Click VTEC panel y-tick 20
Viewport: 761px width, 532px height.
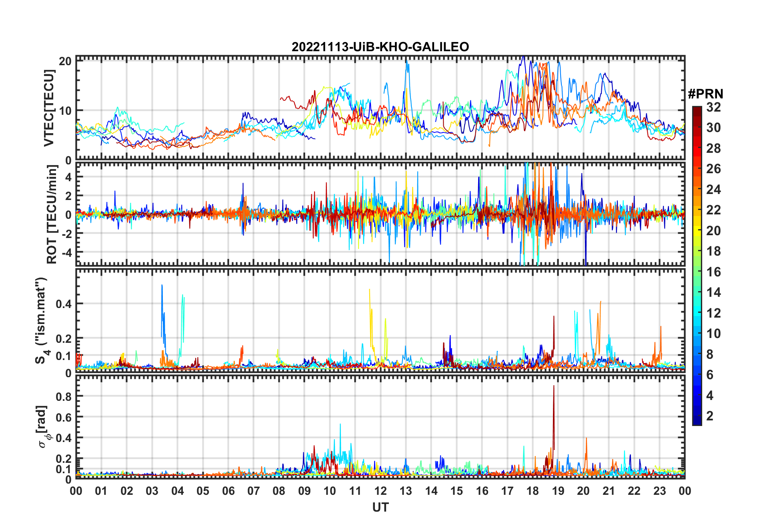(65, 61)
